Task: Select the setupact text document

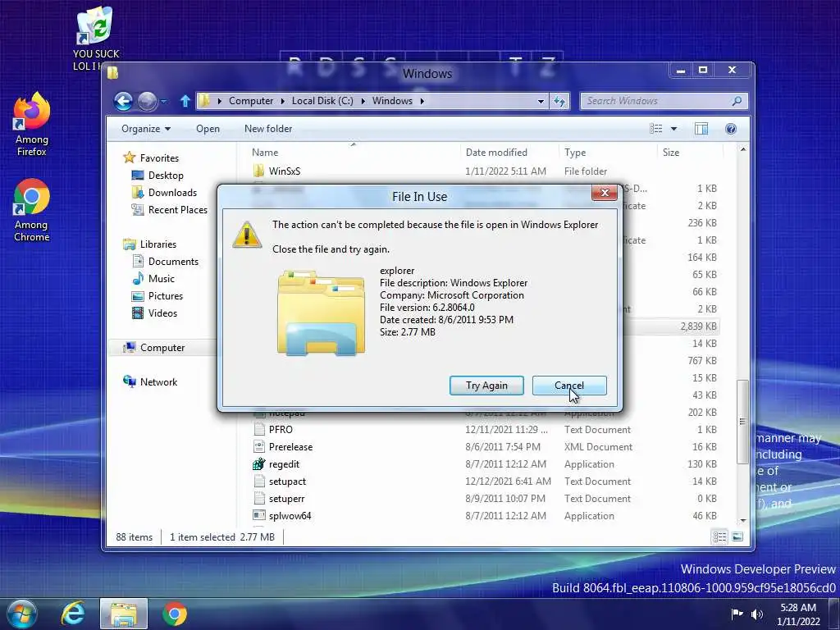Action: 287,481
